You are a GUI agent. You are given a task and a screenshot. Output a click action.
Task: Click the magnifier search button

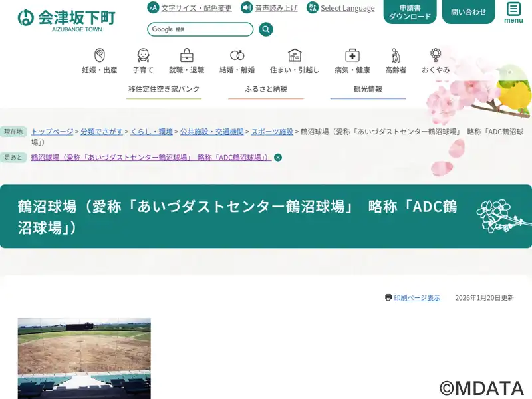265,29
